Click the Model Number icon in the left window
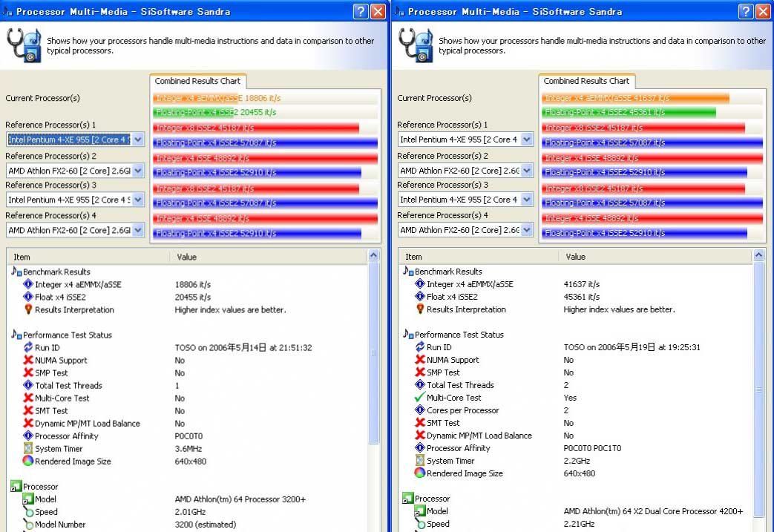 (x=28, y=525)
